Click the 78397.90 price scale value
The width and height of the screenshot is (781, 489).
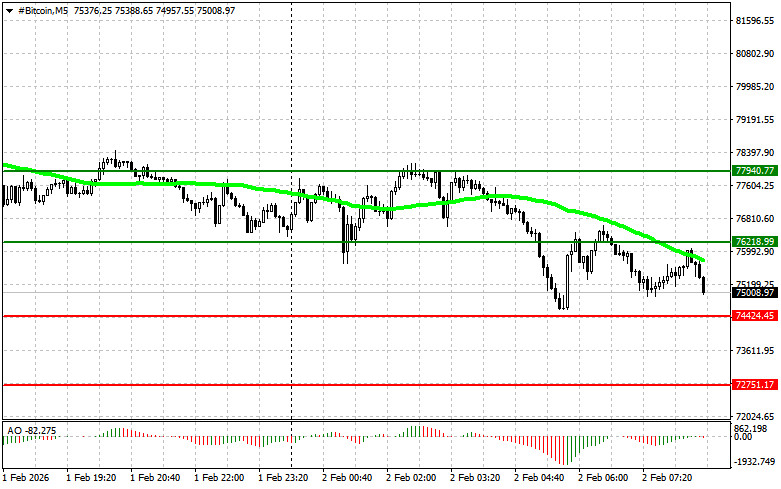(x=755, y=152)
